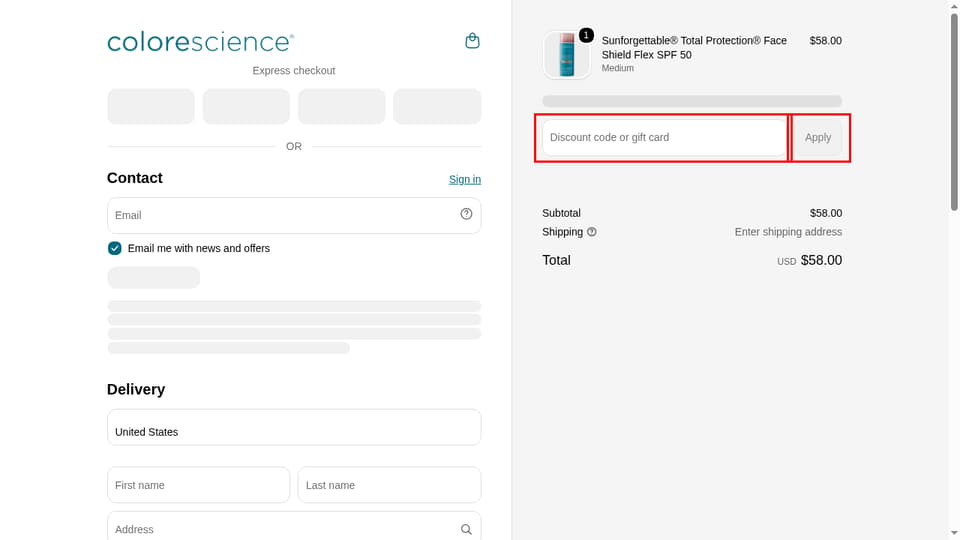This screenshot has width=960, height=540.
Task: Open the United States country dropdown
Action: pyautogui.click(x=294, y=427)
